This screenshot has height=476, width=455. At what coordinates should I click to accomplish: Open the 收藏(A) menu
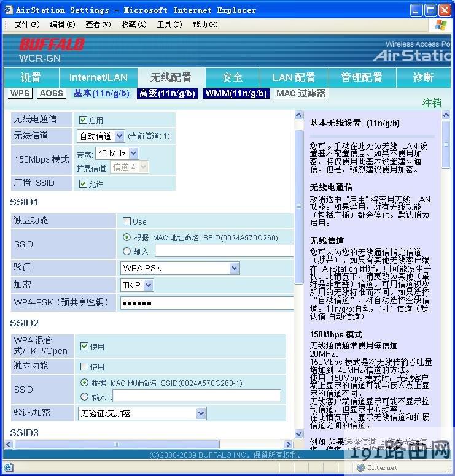coord(134,25)
